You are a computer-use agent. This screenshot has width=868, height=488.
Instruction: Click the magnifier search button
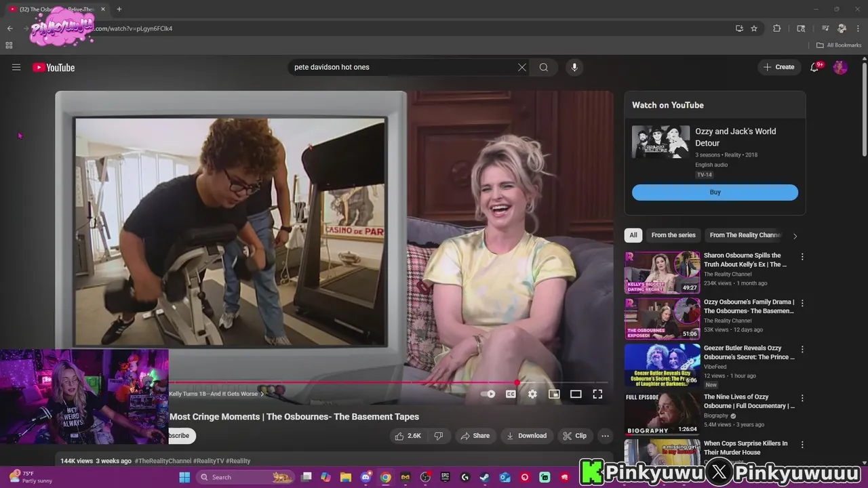[544, 67]
